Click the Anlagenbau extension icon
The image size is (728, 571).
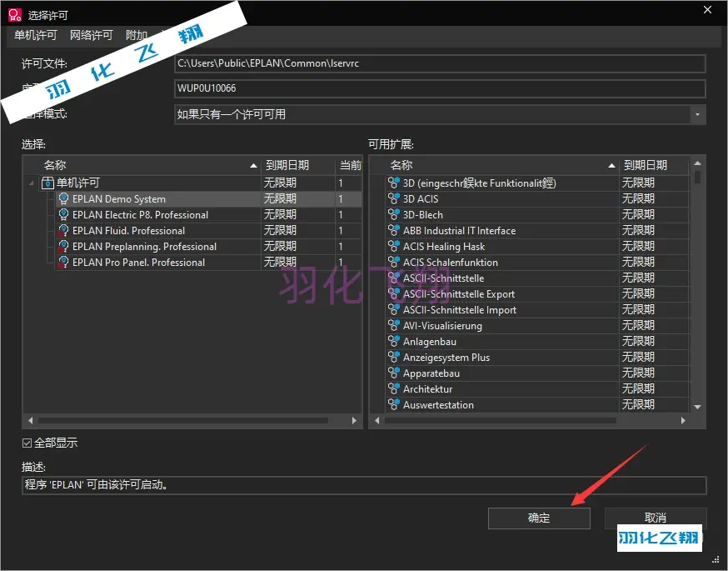coord(394,342)
